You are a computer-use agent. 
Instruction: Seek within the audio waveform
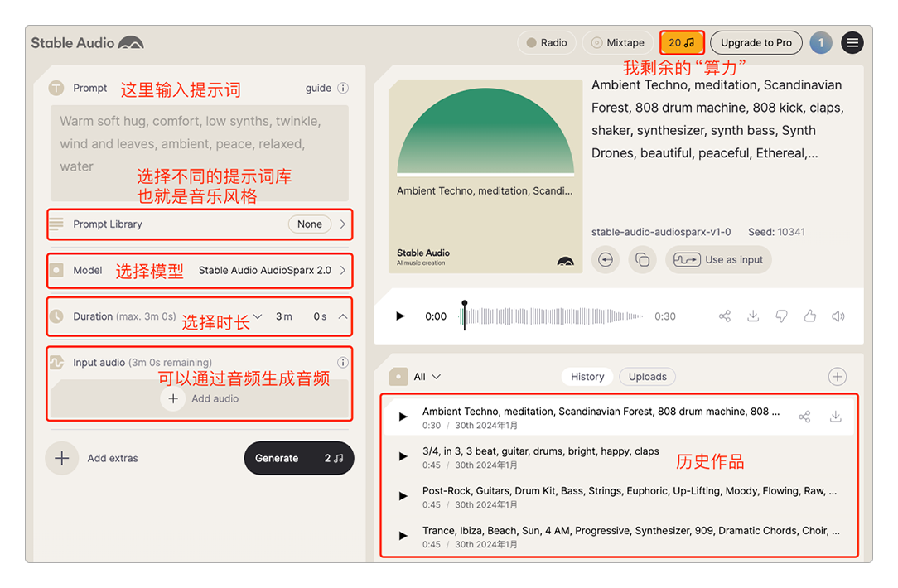click(552, 316)
